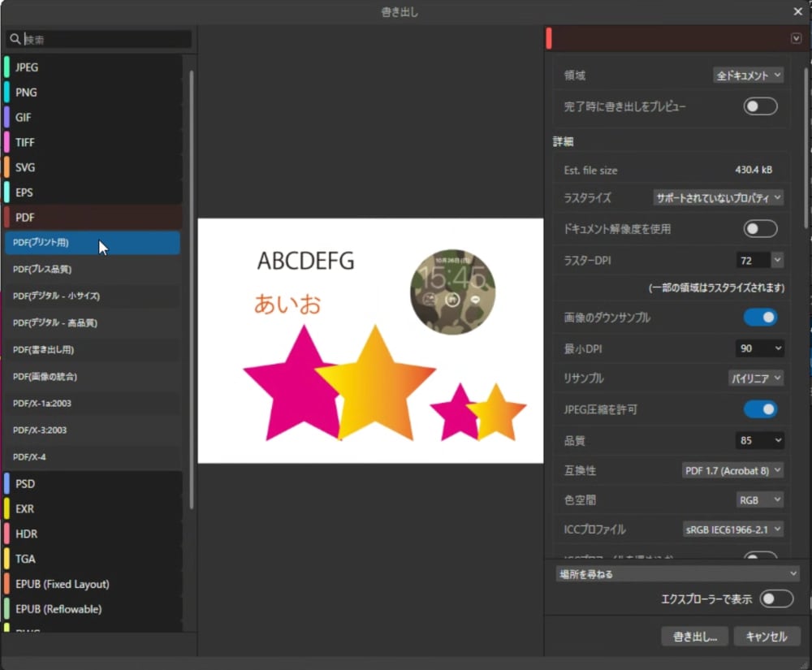
Task: Open the 互換性 PDF 1.7 dropdown
Action: click(x=732, y=470)
